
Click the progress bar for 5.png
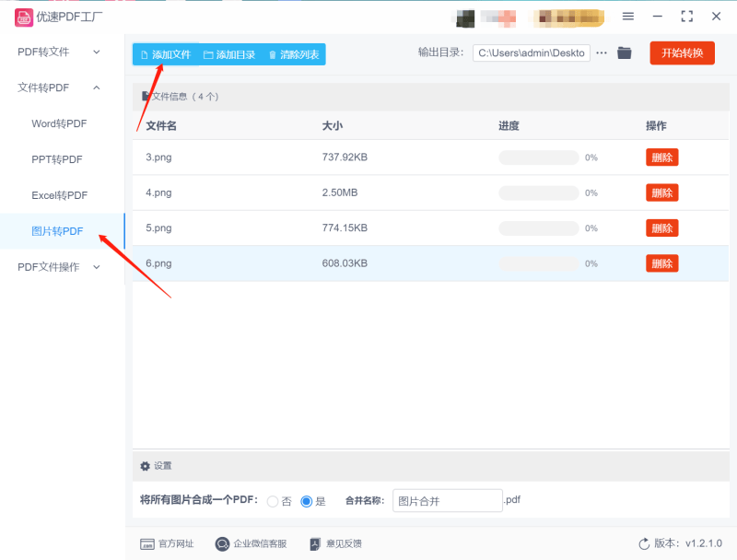pyautogui.click(x=538, y=227)
